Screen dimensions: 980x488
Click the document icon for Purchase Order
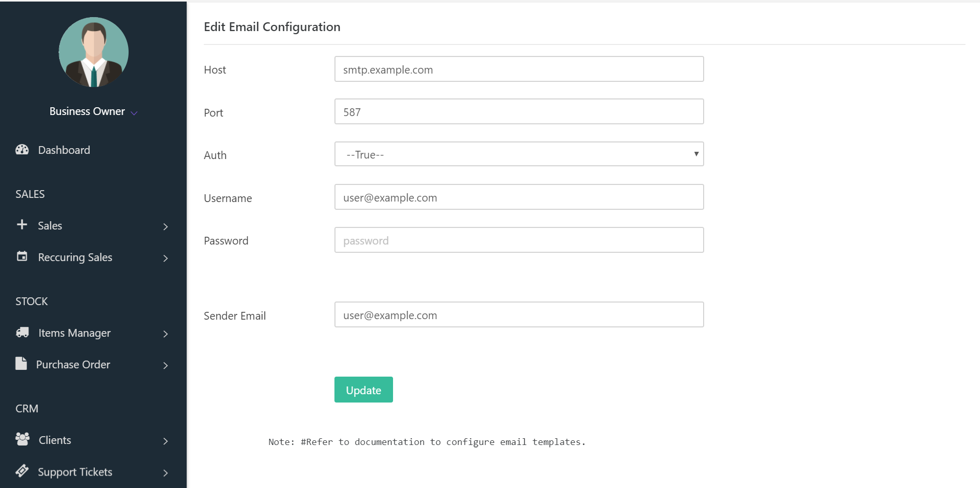tap(21, 364)
